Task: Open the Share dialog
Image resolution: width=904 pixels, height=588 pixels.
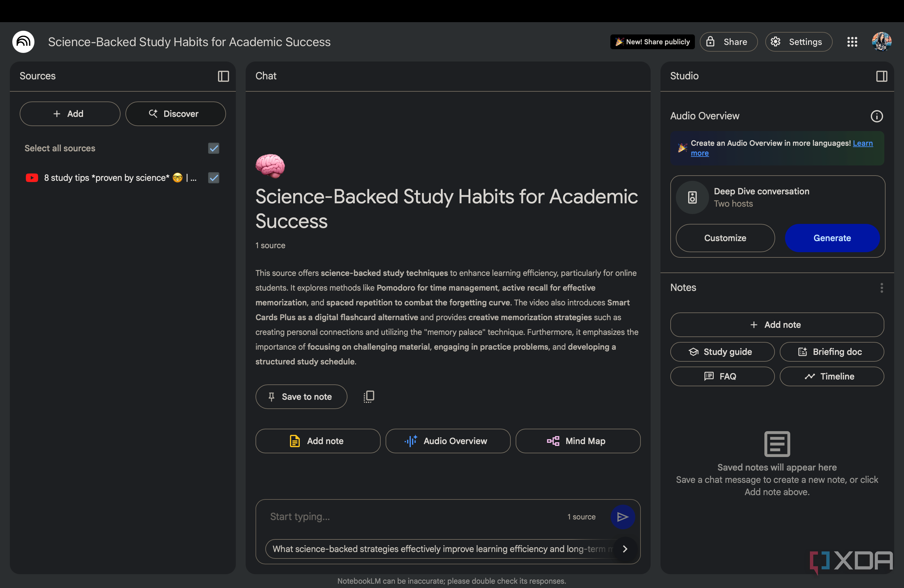Action: tap(728, 42)
